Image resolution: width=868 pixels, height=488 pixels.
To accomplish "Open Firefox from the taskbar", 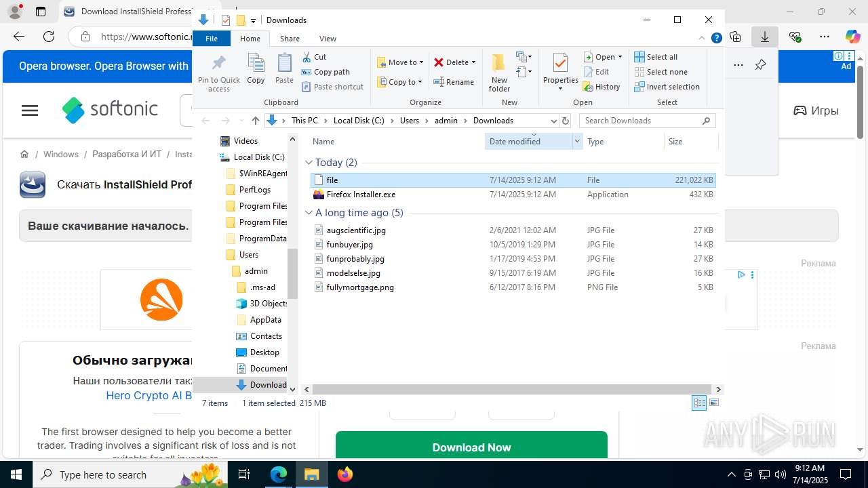I will pyautogui.click(x=345, y=474).
